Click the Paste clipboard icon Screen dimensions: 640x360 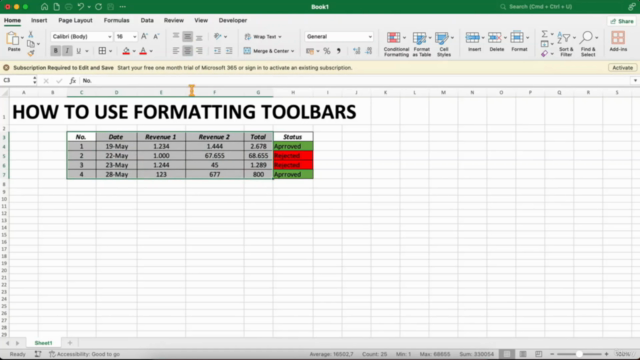[13, 38]
